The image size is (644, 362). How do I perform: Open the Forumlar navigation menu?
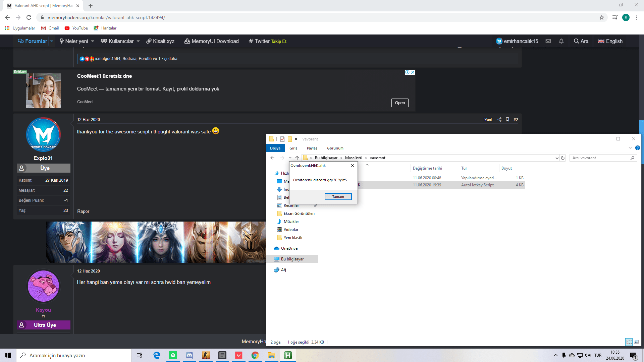[x=33, y=41]
